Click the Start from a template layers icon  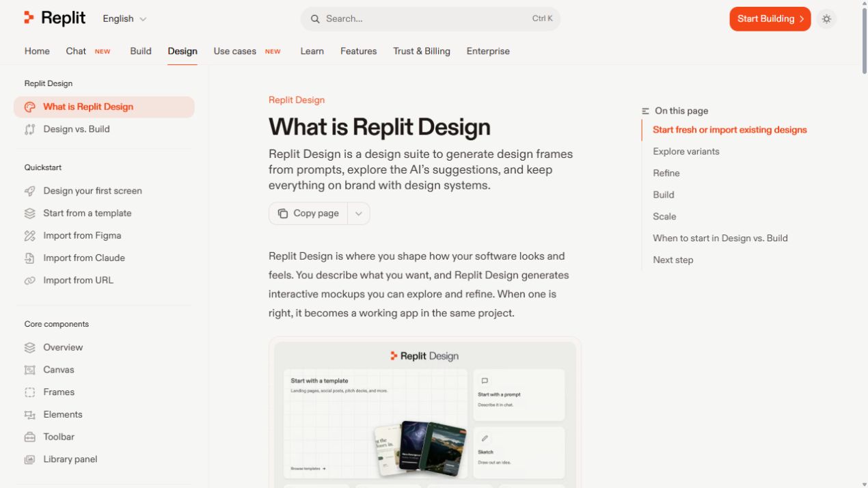tap(29, 213)
